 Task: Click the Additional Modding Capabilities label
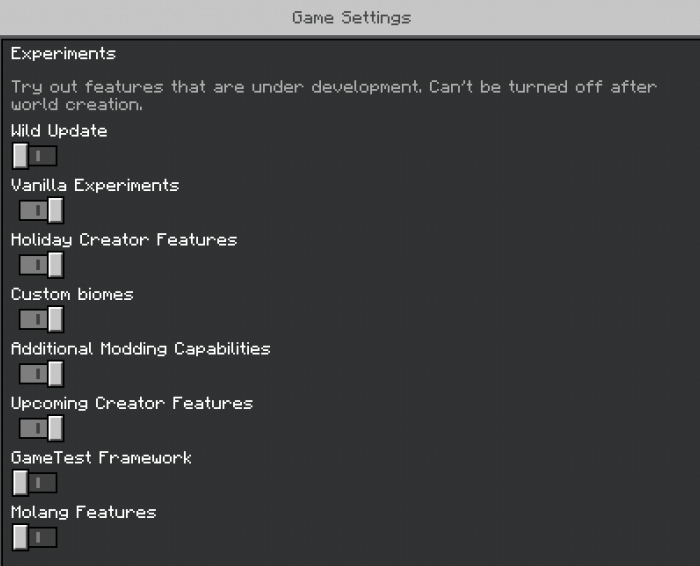click(x=141, y=349)
